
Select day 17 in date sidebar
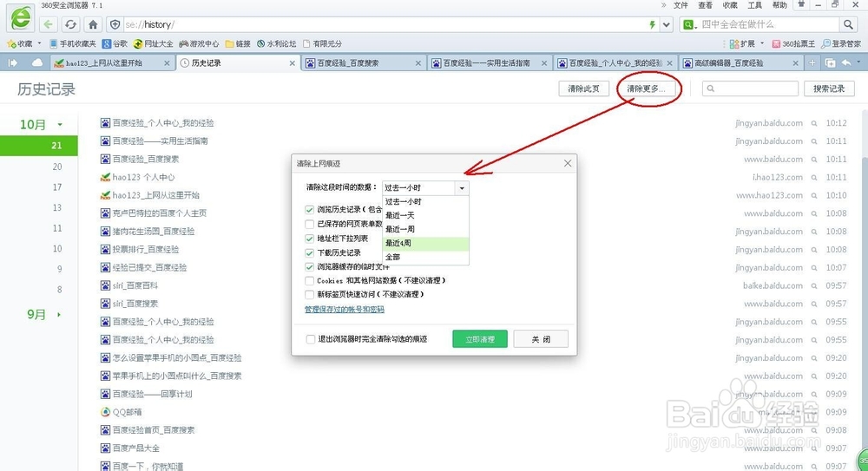pos(57,187)
